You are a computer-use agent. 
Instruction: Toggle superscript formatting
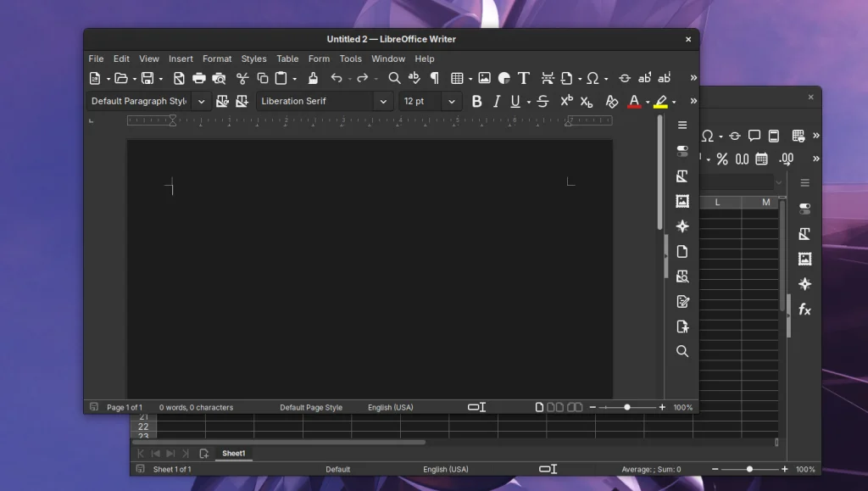pyautogui.click(x=565, y=101)
